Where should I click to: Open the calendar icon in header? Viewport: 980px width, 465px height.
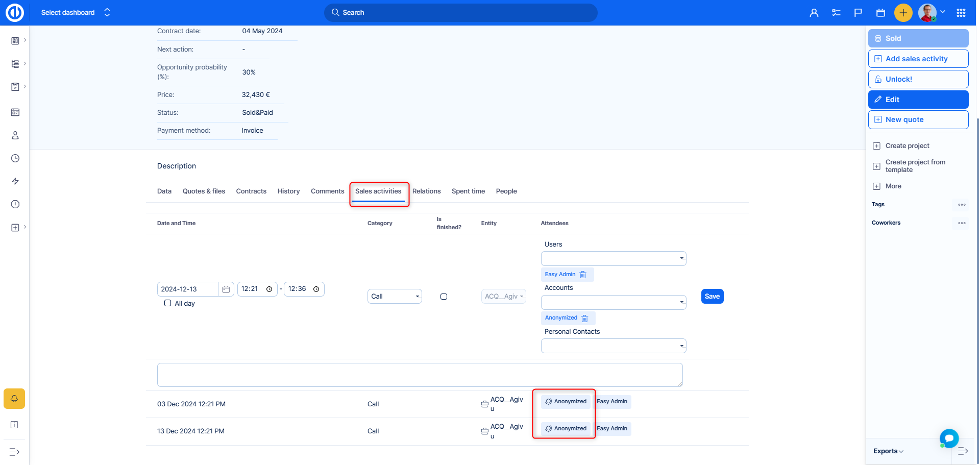(x=880, y=13)
